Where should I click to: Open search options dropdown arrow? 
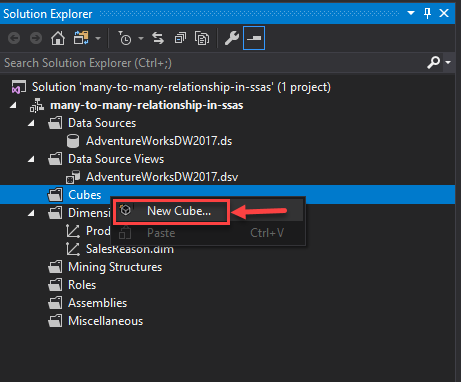click(448, 62)
